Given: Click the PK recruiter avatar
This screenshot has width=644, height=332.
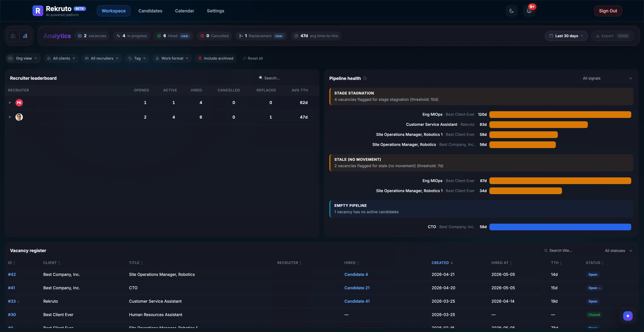Looking at the screenshot, I should [x=19, y=103].
